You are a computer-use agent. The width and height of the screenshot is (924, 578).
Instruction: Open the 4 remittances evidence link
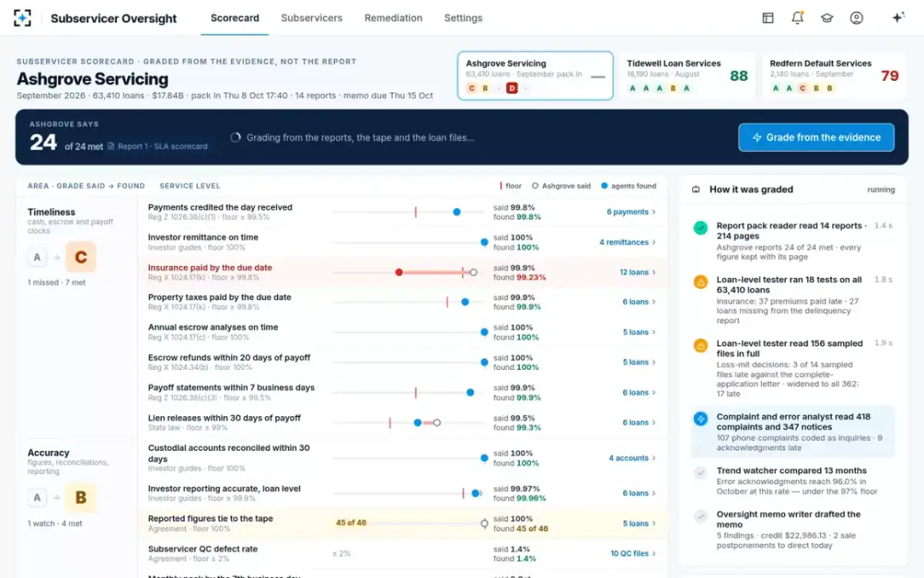click(628, 242)
